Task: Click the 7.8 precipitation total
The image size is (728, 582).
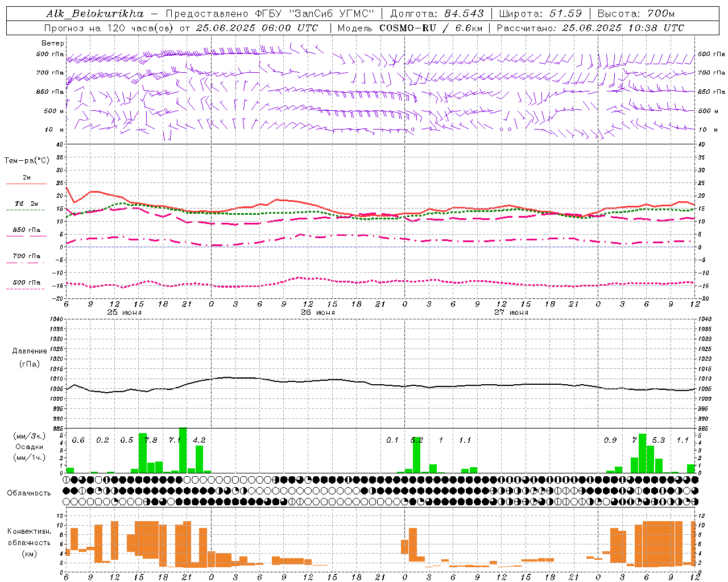Action: [151, 440]
